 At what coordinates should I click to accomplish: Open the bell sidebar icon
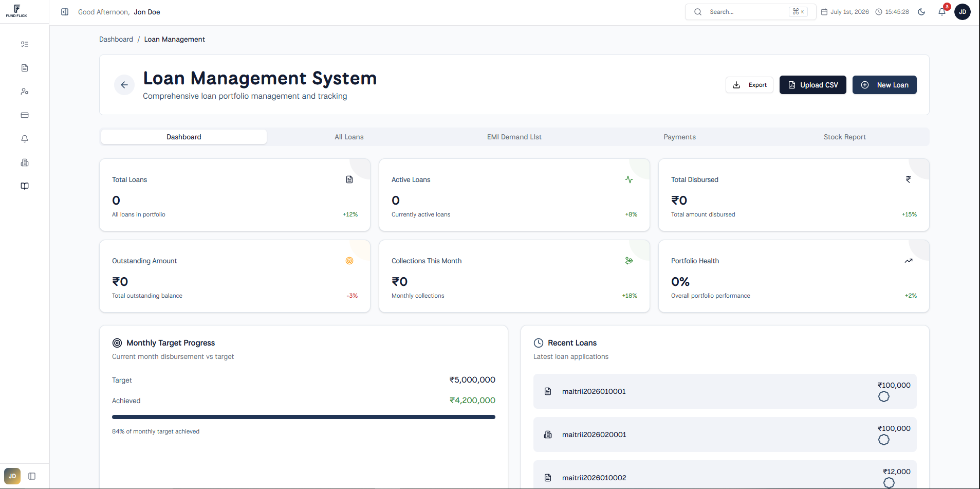coord(25,139)
